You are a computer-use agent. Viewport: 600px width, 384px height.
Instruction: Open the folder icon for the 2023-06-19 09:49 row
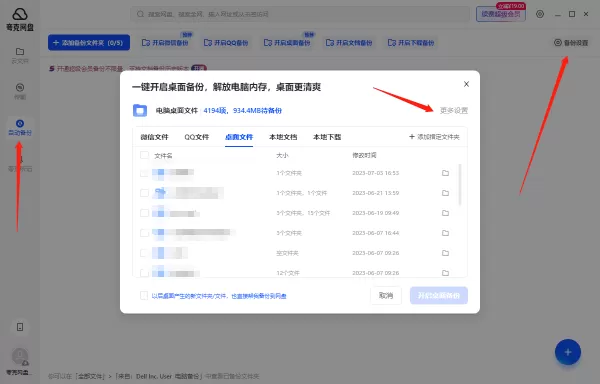(445, 213)
